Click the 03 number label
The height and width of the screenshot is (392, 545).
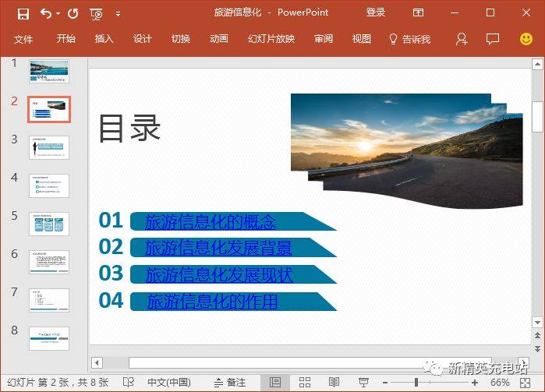tap(111, 273)
